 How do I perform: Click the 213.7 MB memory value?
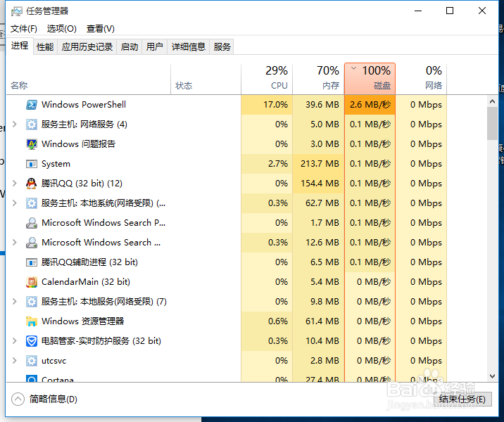(320, 164)
